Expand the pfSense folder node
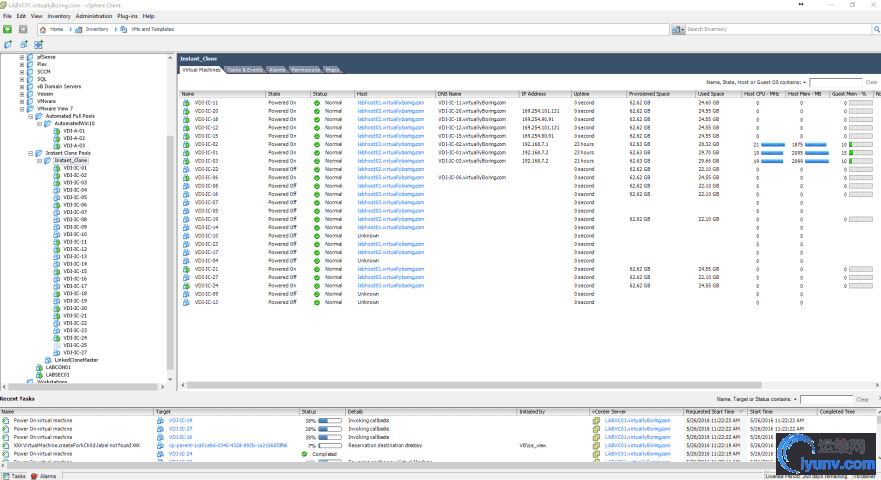The image size is (881, 480). point(22,57)
